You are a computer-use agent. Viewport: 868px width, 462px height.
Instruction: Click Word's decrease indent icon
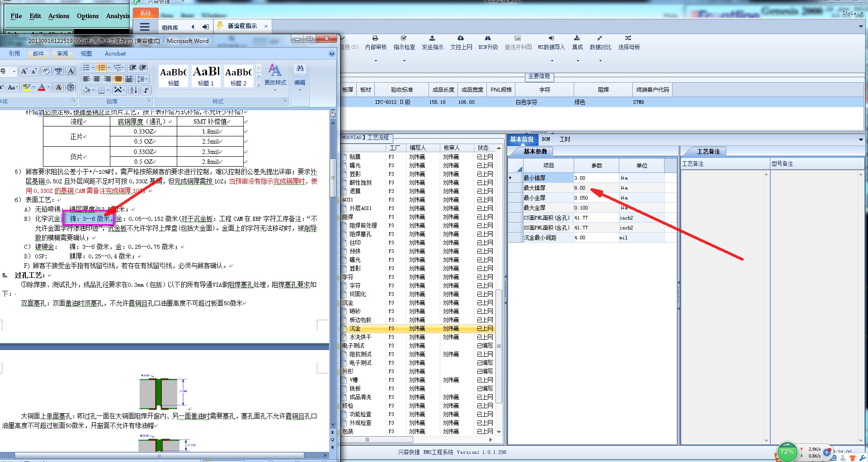[x=132, y=68]
